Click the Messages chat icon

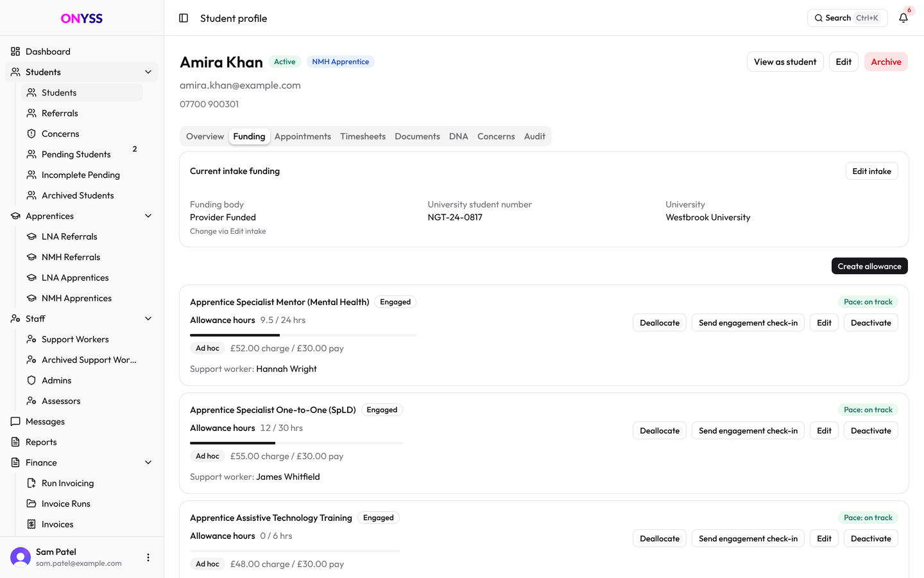(15, 421)
